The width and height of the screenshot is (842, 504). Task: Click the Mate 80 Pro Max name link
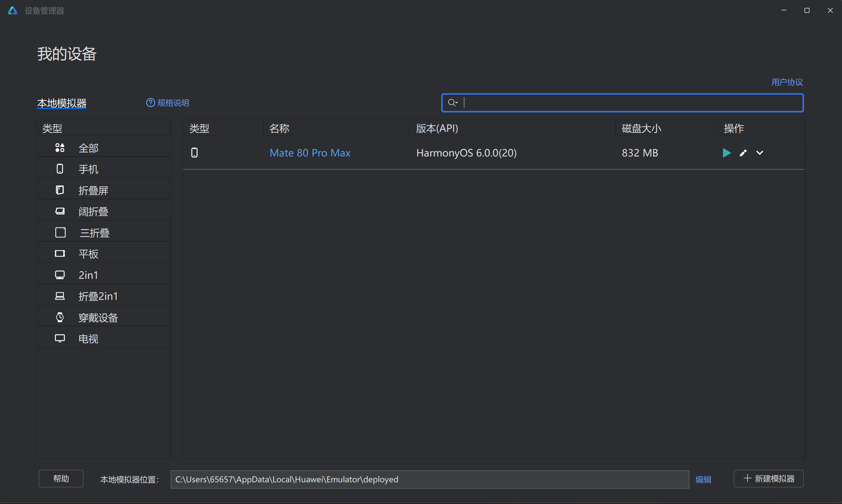(x=310, y=153)
